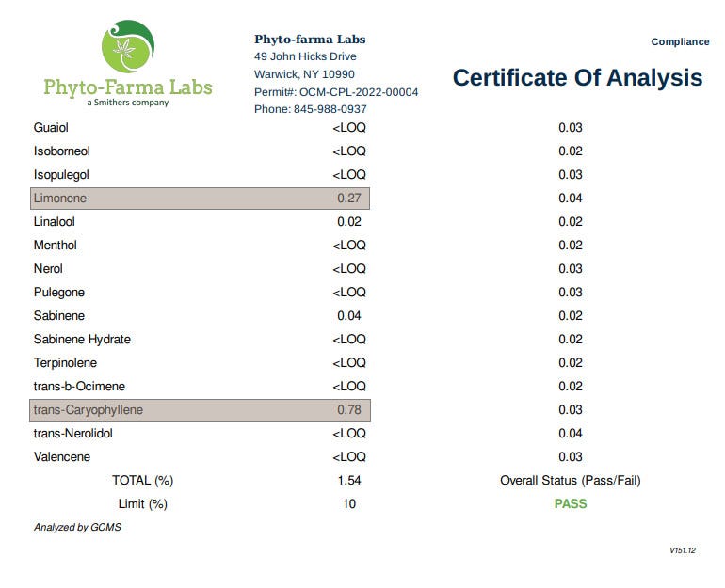
Task: Click the total value 1.54
Action: coord(349,482)
